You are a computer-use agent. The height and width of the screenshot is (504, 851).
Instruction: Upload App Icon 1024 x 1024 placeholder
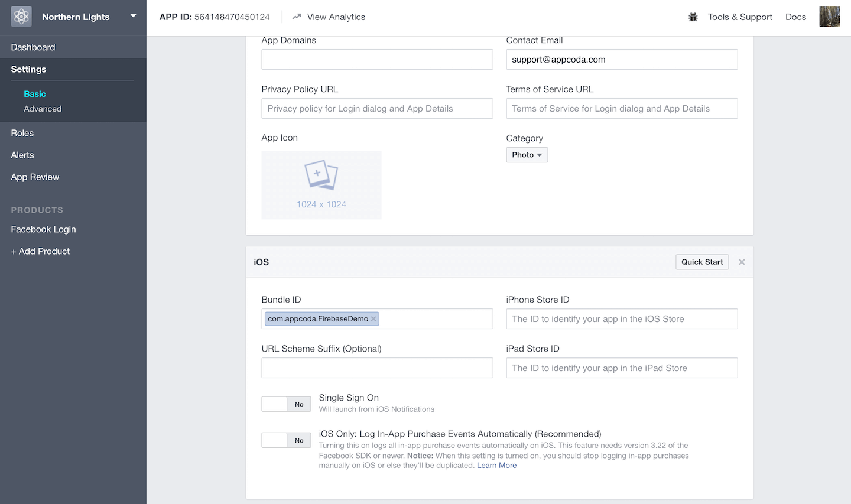[321, 185]
